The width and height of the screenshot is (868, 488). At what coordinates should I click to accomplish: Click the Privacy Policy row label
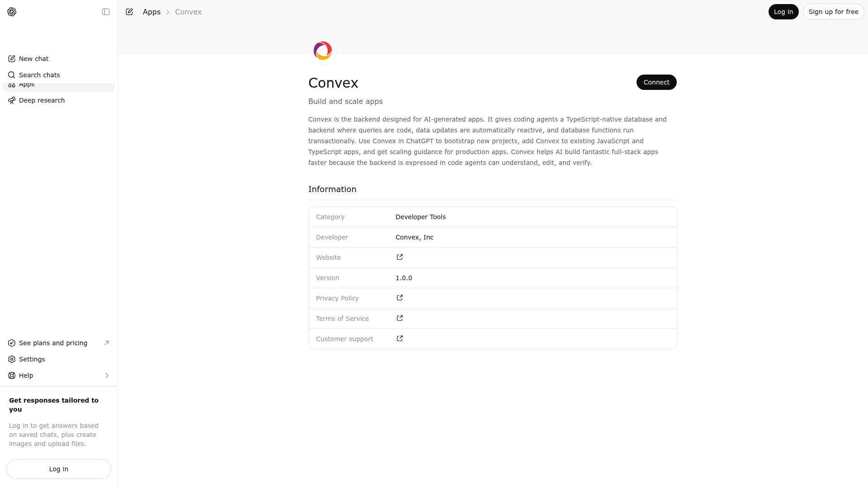(337, 298)
